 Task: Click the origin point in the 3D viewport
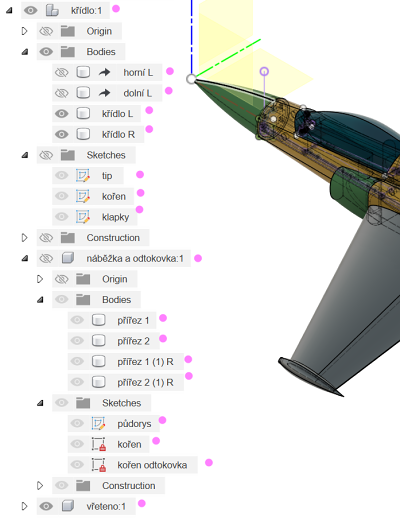click(191, 79)
